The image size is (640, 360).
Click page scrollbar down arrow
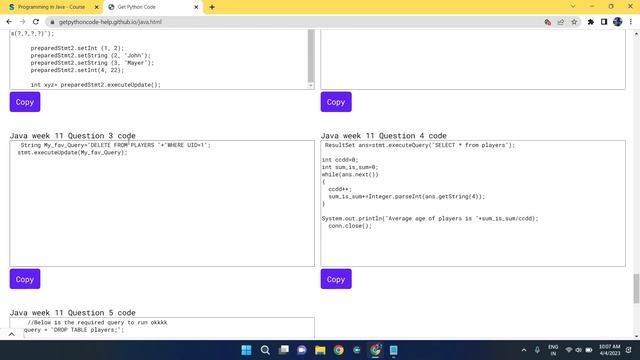636,336
